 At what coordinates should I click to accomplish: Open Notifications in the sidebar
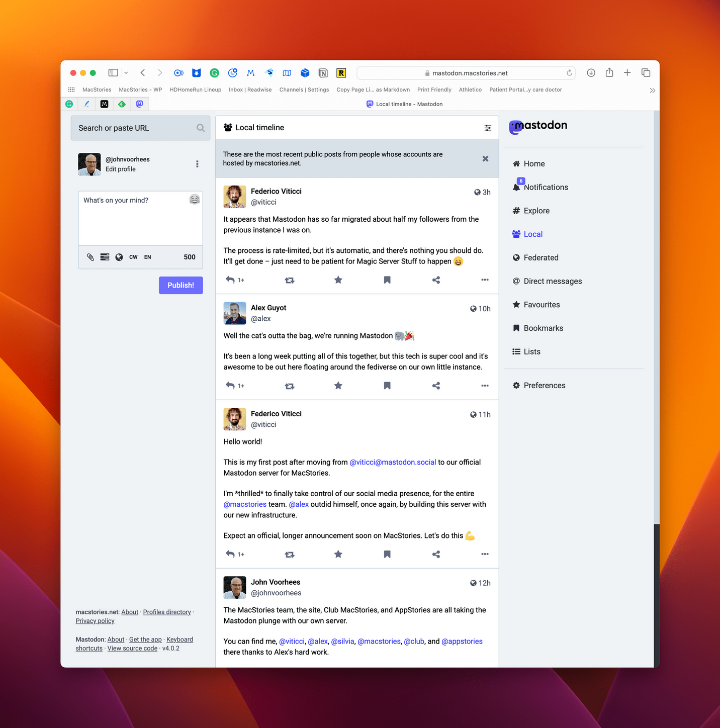click(x=546, y=187)
